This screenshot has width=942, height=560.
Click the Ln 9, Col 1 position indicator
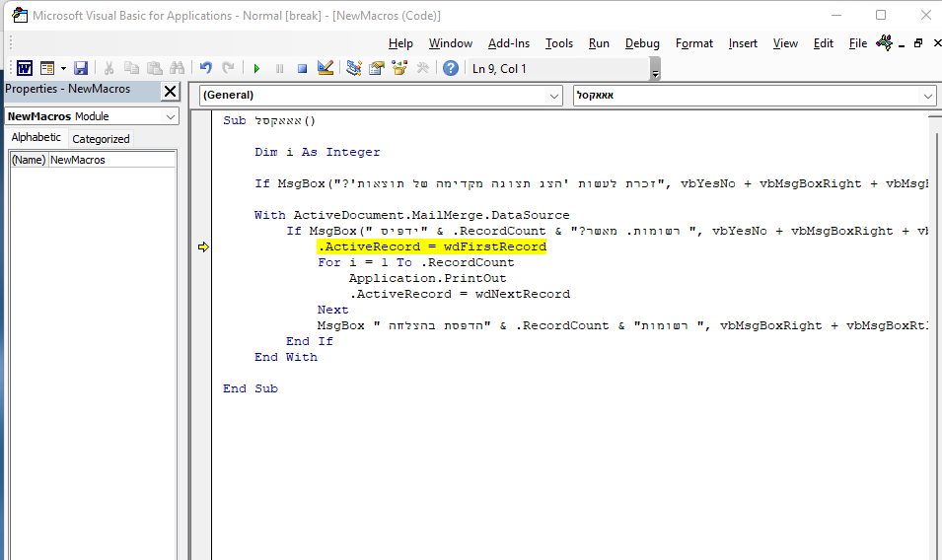(x=499, y=68)
